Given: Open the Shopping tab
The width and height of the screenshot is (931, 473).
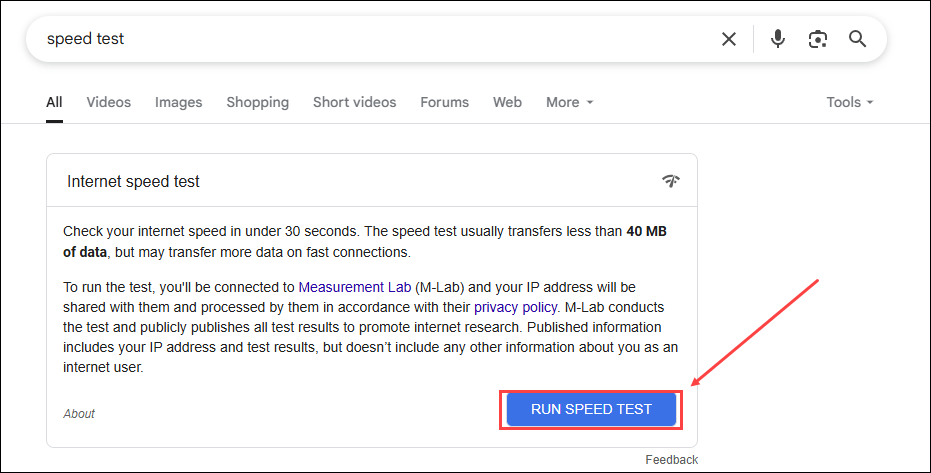Looking at the screenshot, I should click(257, 102).
